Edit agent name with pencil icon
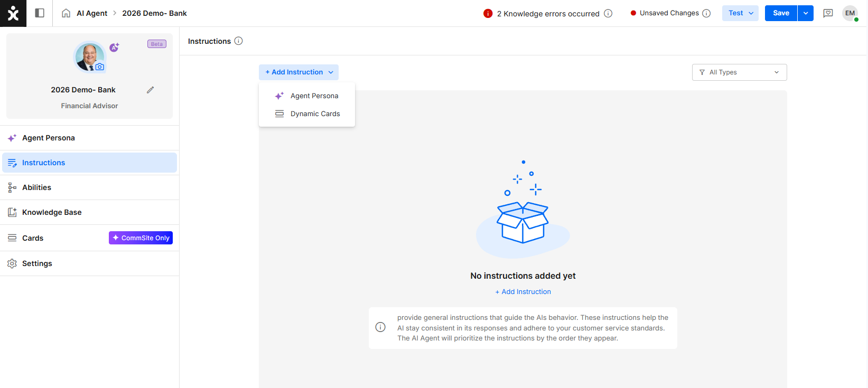The height and width of the screenshot is (388, 868). coord(151,90)
